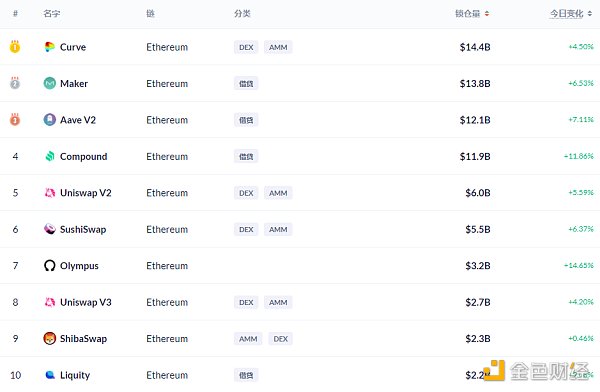600x392 pixels.
Task: Open the Compound name link
Action: point(83,157)
